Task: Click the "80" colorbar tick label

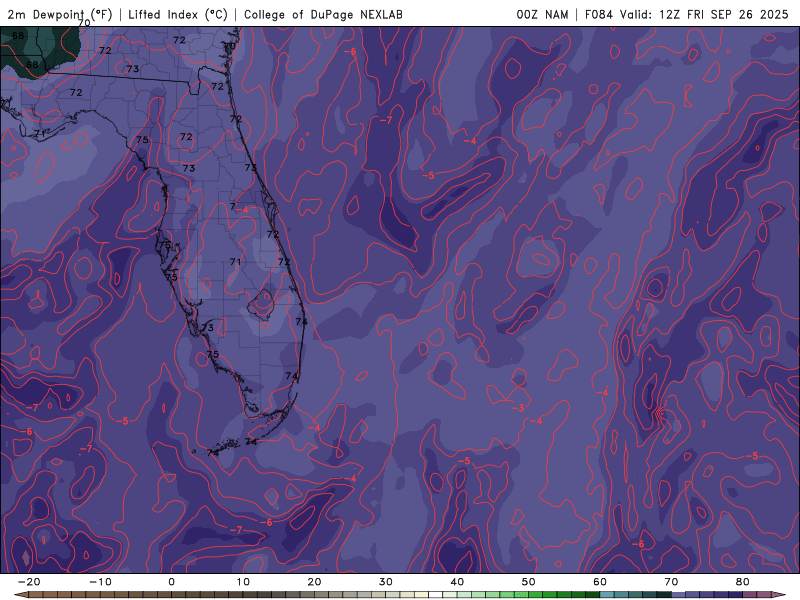Action: point(743,582)
